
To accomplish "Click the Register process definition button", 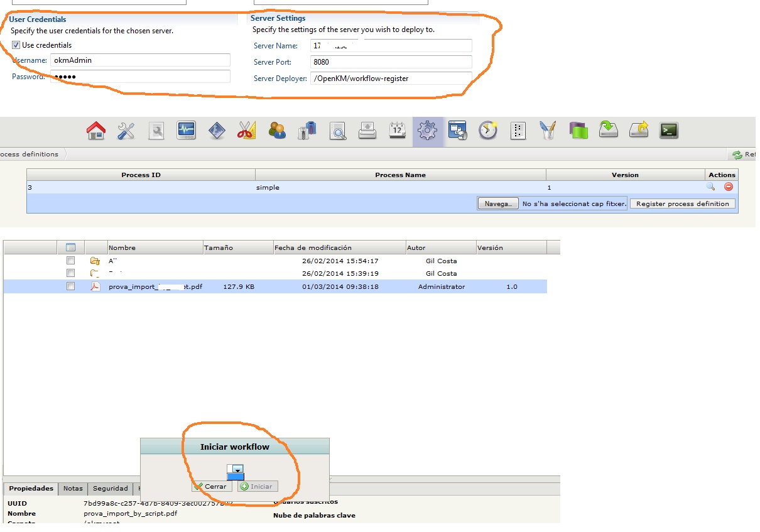I will click(682, 204).
